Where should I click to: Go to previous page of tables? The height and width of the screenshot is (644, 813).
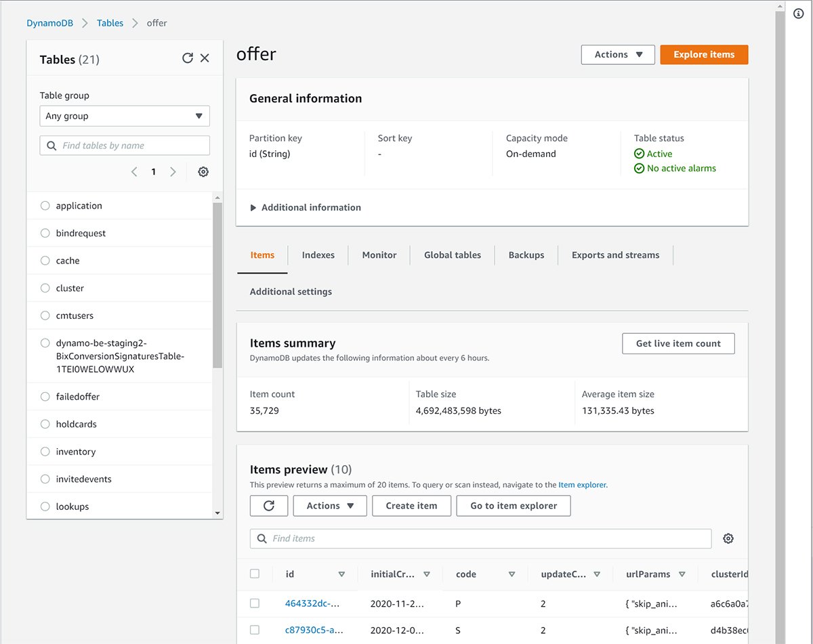coord(134,172)
